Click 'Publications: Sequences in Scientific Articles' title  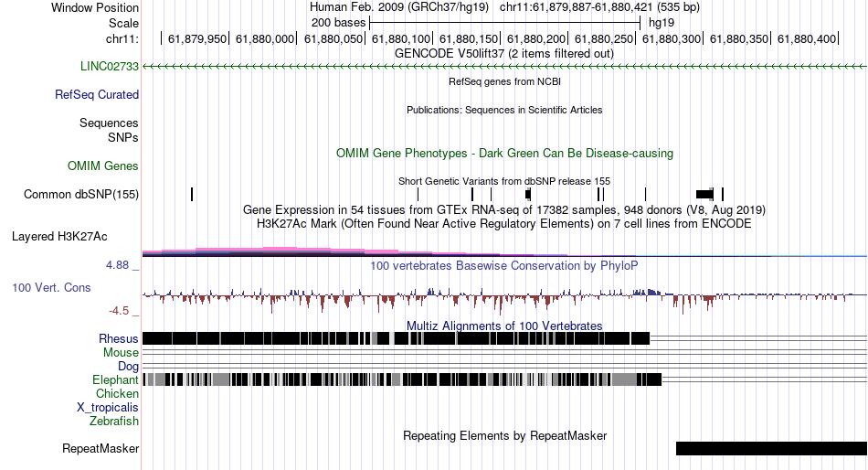pos(504,110)
